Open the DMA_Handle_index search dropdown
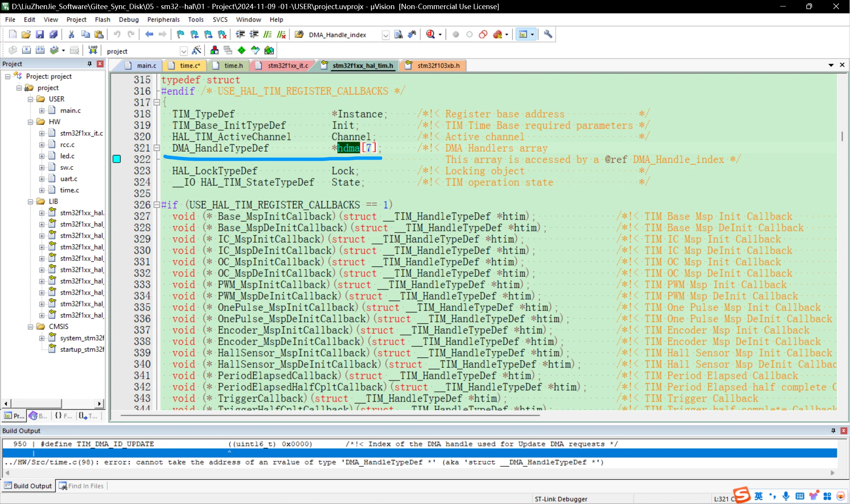The height and width of the screenshot is (504, 850). coord(385,35)
